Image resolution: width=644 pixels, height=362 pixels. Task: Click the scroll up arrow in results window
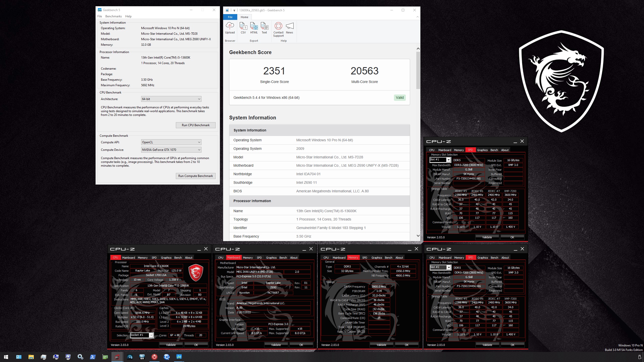pos(418,49)
